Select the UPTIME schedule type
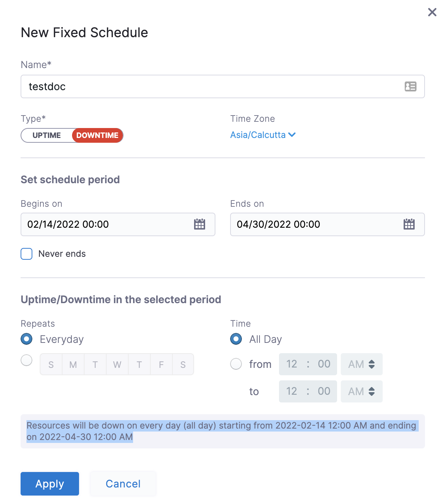 [47, 135]
